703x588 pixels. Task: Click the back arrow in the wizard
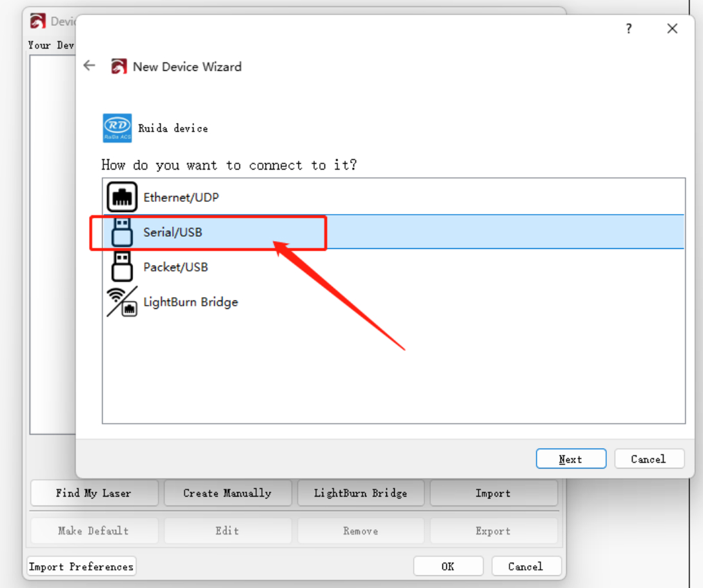coord(88,65)
